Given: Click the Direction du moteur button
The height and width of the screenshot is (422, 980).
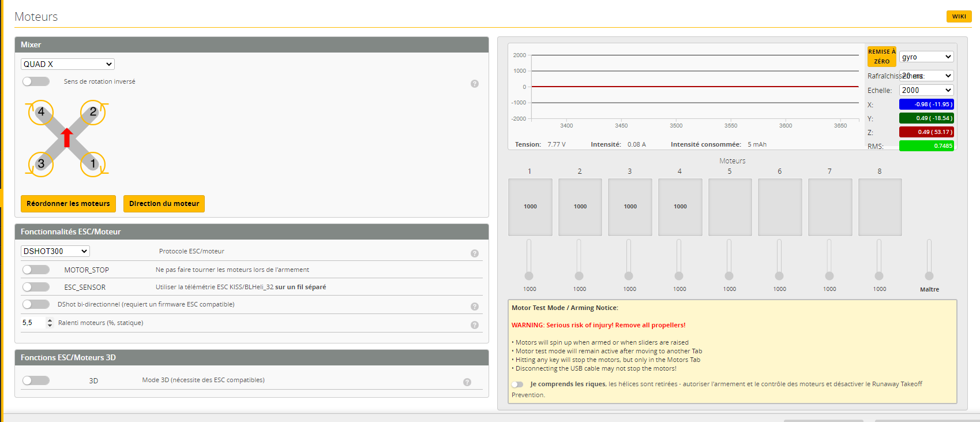Looking at the screenshot, I should click(164, 204).
